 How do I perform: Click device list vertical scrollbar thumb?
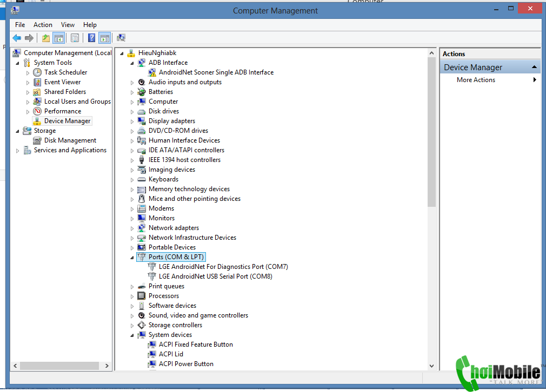[x=431, y=132]
